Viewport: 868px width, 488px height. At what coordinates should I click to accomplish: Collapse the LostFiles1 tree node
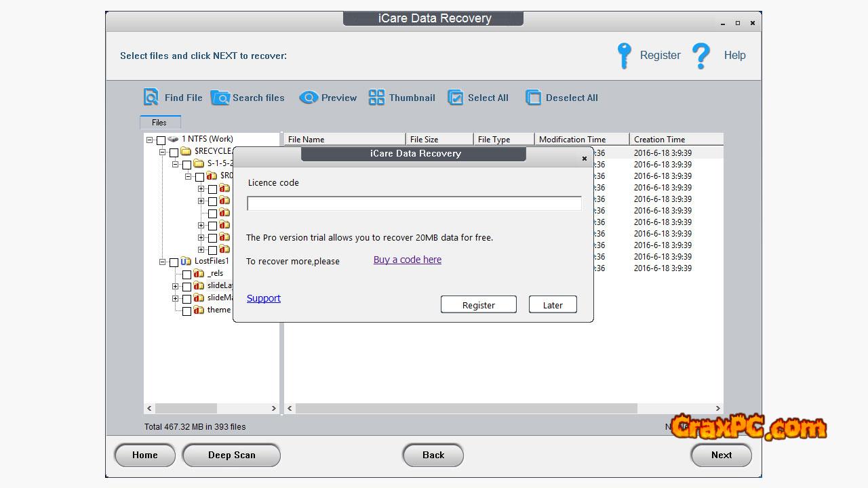tap(162, 262)
